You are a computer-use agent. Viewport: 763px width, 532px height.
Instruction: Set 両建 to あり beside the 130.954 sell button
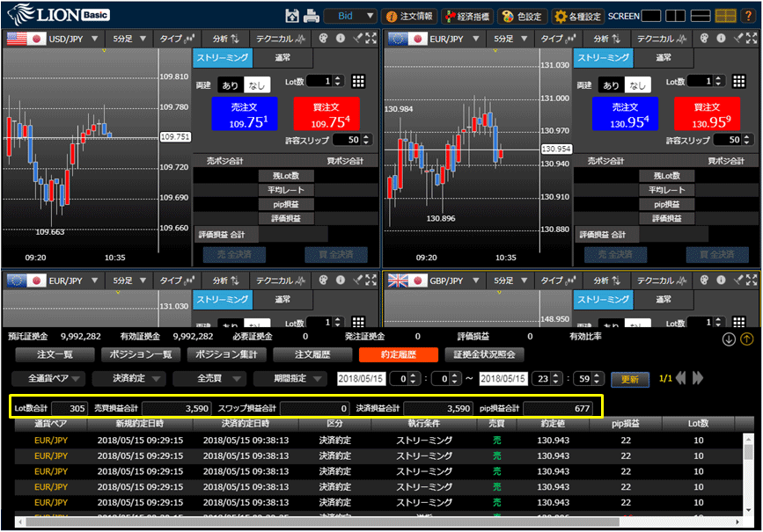tap(611, 85)
